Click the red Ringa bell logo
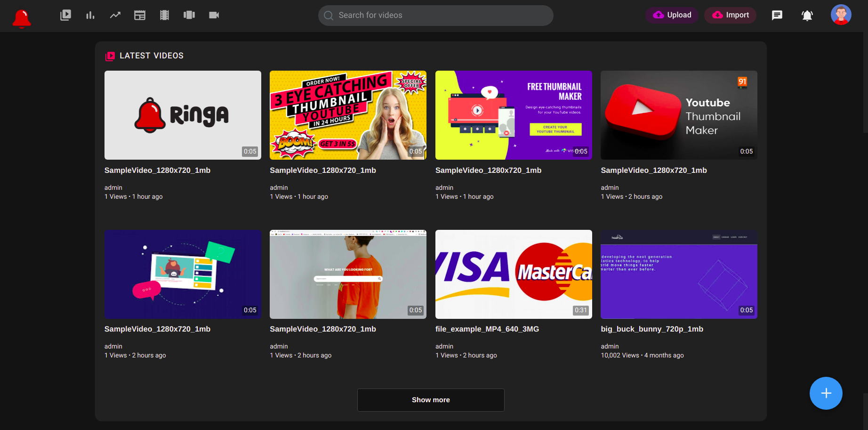This screenshot has height=430, width=868. [x=22, y=18]
